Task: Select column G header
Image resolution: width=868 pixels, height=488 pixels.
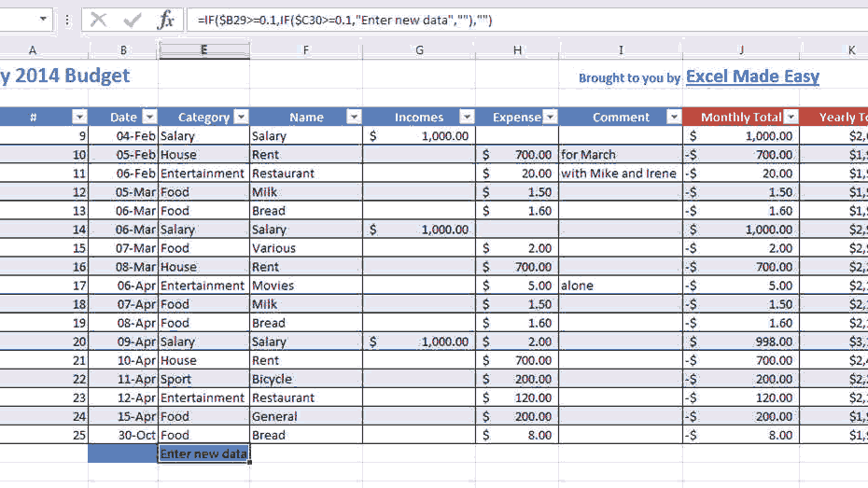Action: point(419,50)
